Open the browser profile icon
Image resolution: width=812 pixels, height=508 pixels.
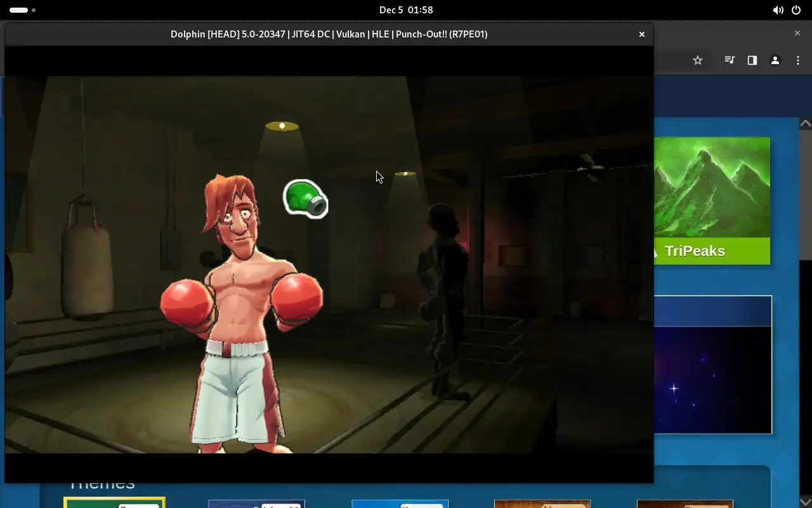click(775, 60)
